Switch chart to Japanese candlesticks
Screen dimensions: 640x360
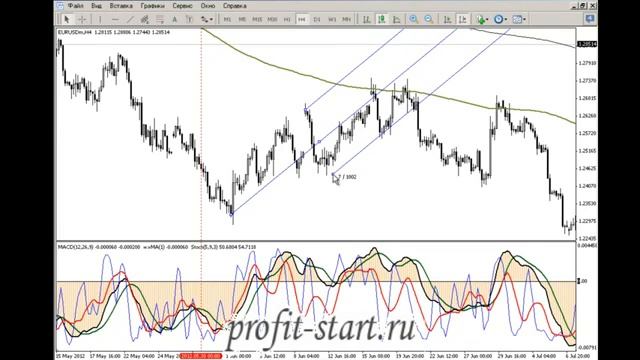click(382, 19)
